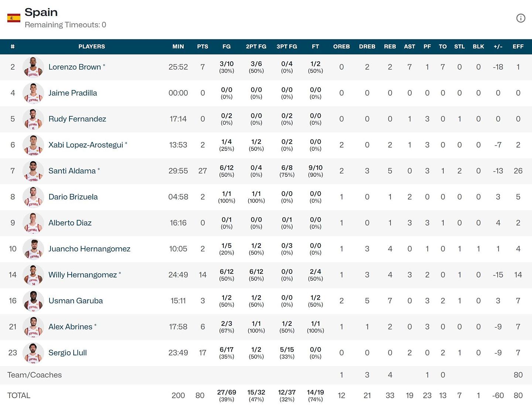The width and height of the screenshot is (532, 407).
Task: Open Xabi Lopez-Arostegui's player photo
Action: (33, 145)
